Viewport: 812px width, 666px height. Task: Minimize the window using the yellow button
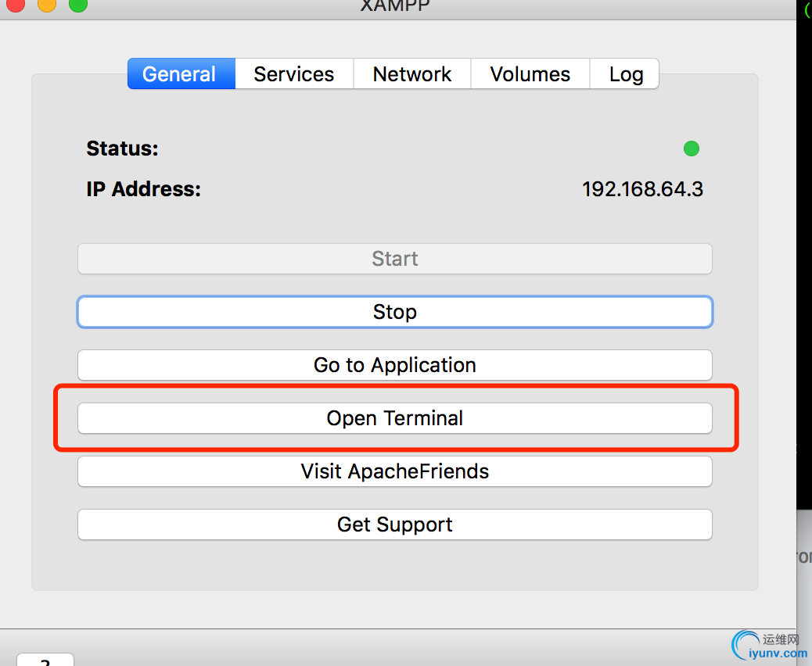[x=47, y=4]
